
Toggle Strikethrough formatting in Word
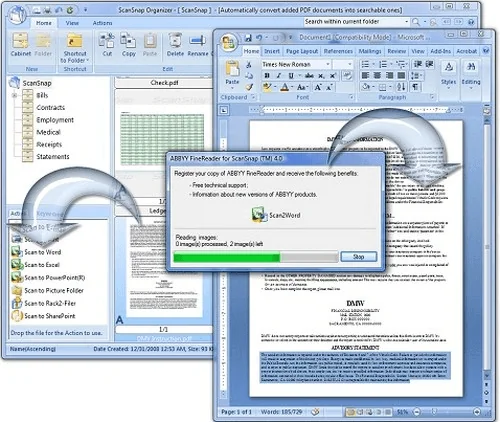[309, 76]
